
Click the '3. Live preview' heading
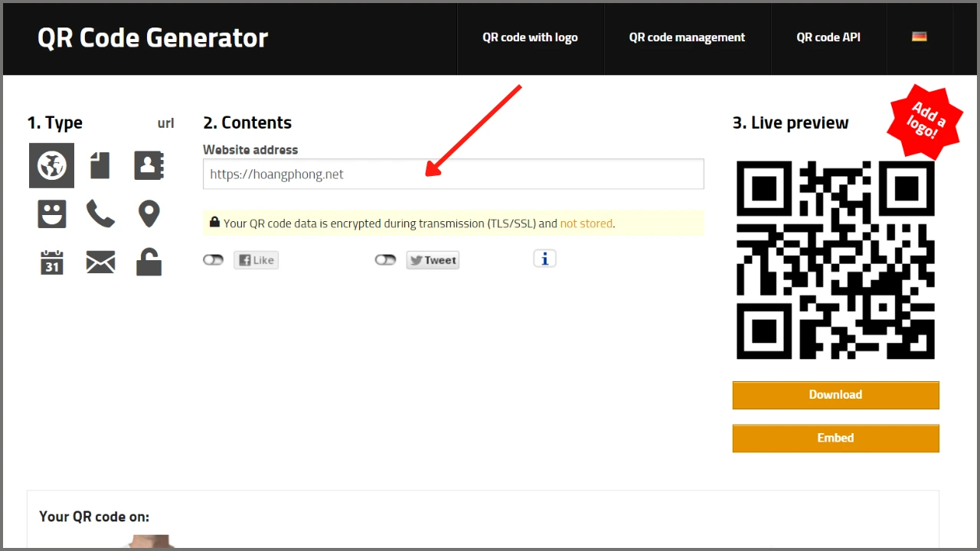791,123
